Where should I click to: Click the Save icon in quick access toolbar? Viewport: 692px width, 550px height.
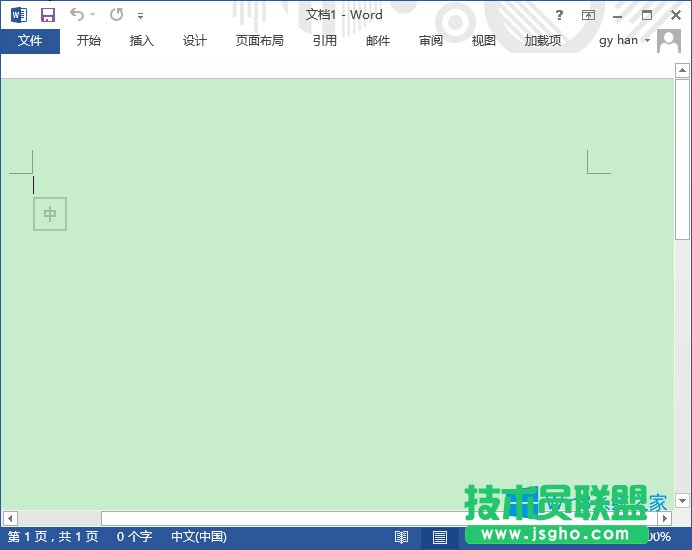point(47,15)
